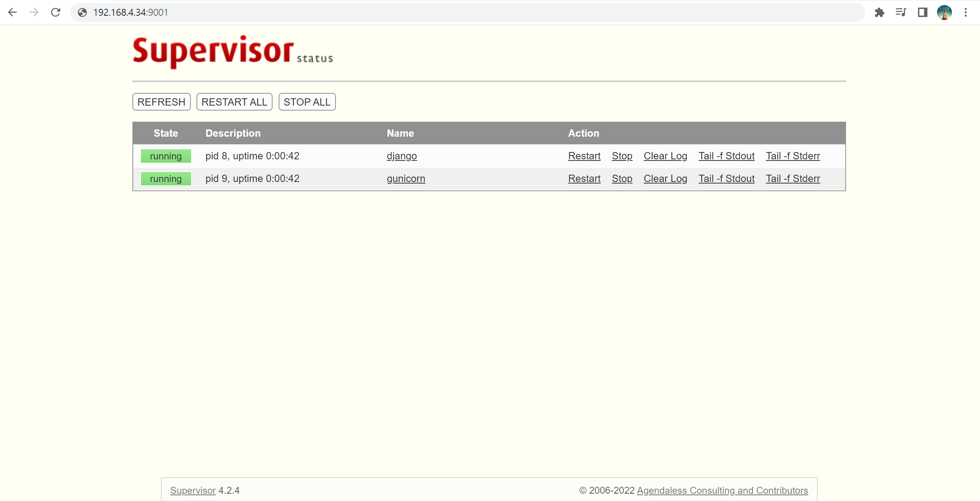This screenshot has height=501, width=980.
Task: Click the site information globe icon
Action: click(x=82, y=12)
